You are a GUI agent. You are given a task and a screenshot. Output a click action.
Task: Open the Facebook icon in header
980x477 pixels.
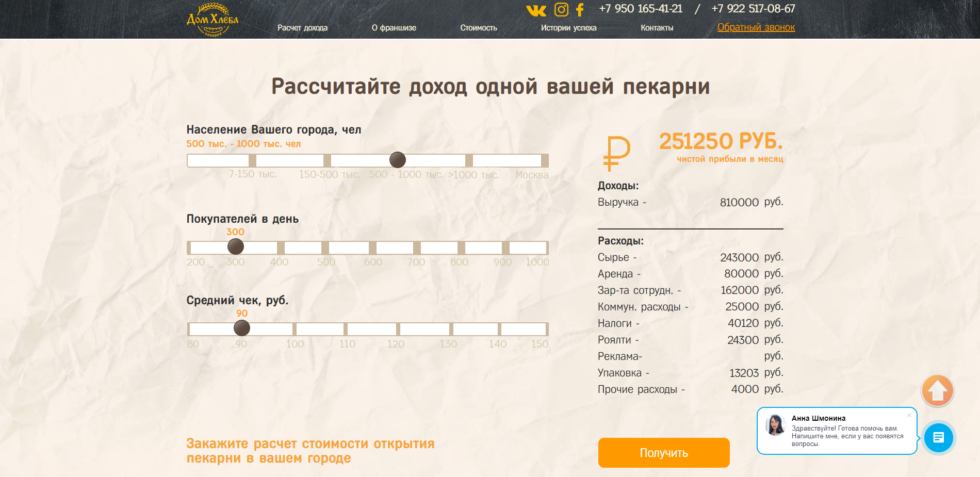[580, 10]
